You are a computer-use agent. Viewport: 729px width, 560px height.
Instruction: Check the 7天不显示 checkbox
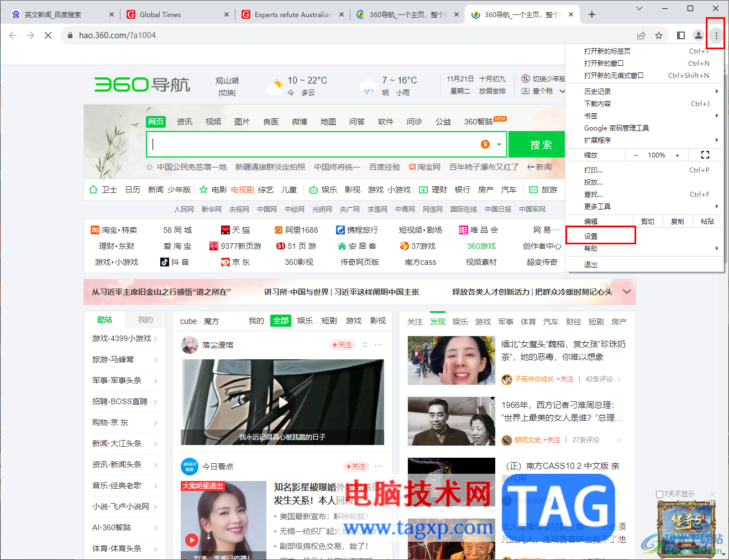click(659, 494)
